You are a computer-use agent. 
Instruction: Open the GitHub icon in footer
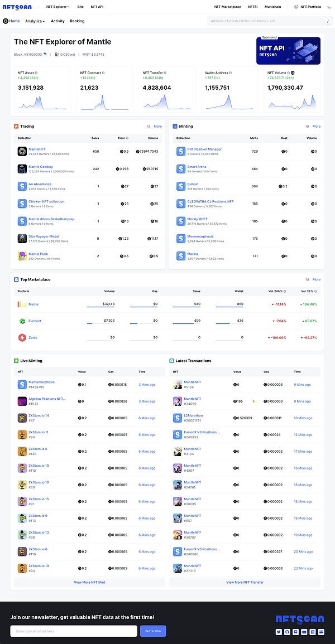coord(288,632)
